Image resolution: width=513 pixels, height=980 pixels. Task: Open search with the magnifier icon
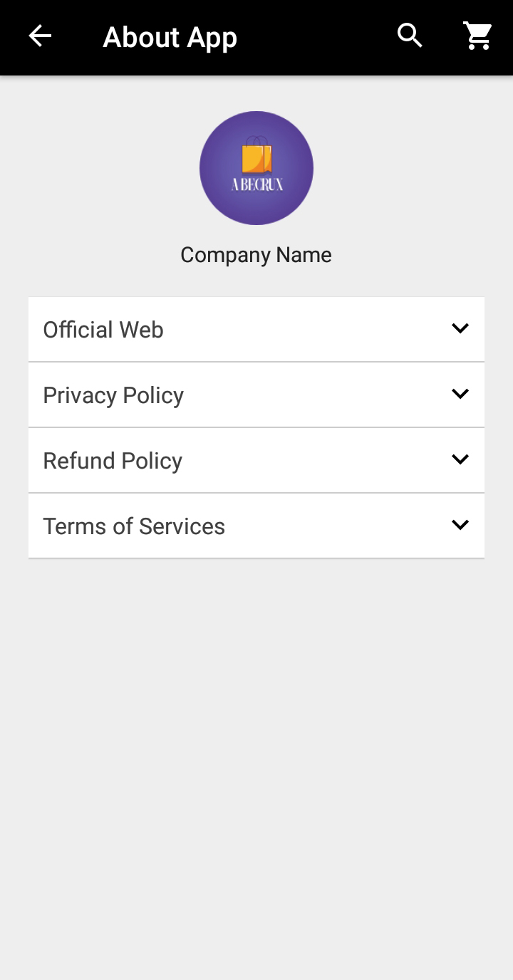point(410,36)
